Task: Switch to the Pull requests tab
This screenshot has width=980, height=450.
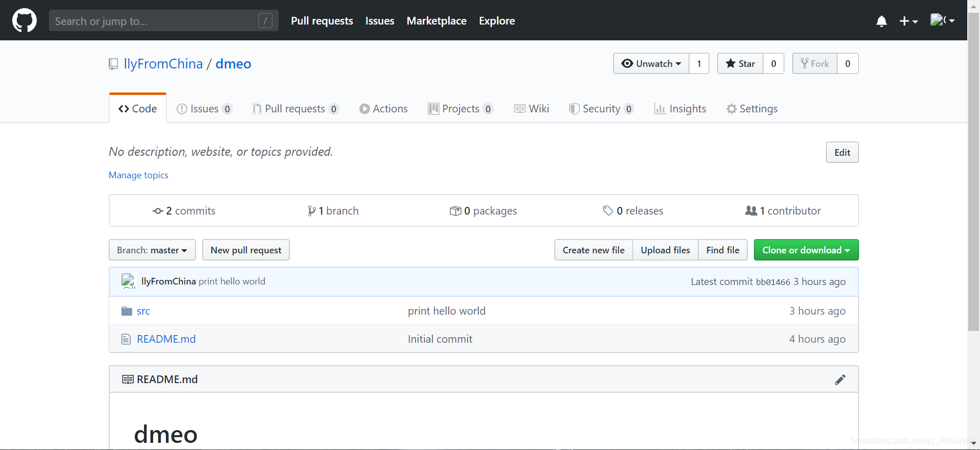Action: (x=295, y=109)
